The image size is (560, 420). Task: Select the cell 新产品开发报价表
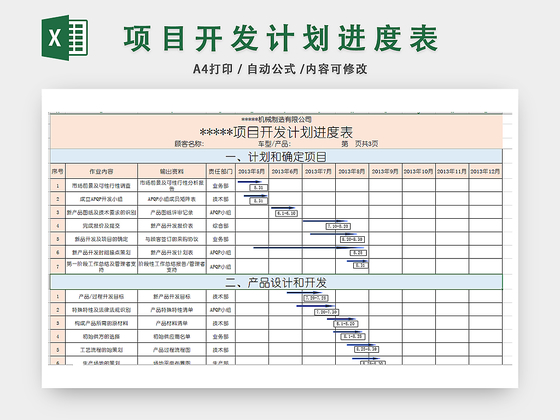[172, 226]
